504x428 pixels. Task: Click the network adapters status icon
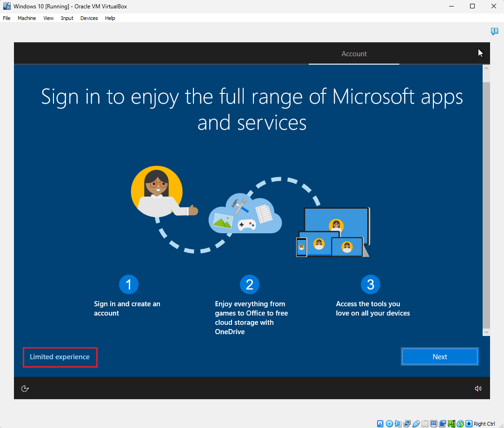tap(407, 423)
